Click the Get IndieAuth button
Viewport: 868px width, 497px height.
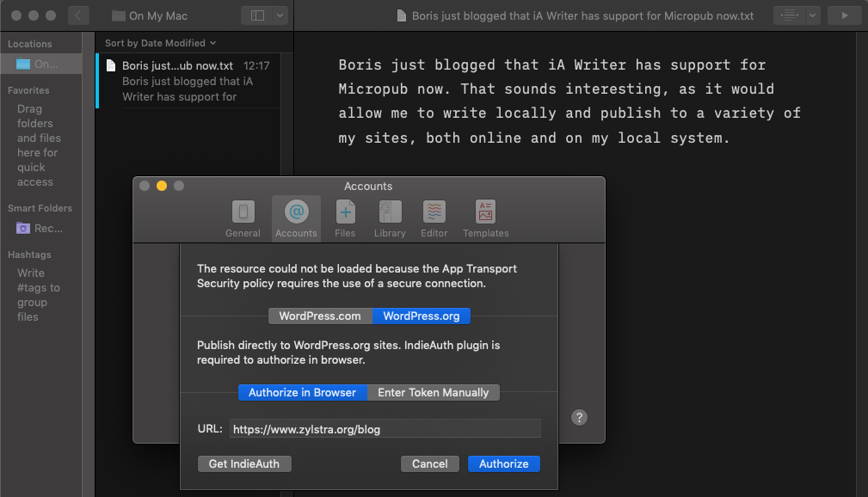tap(244, 463)
